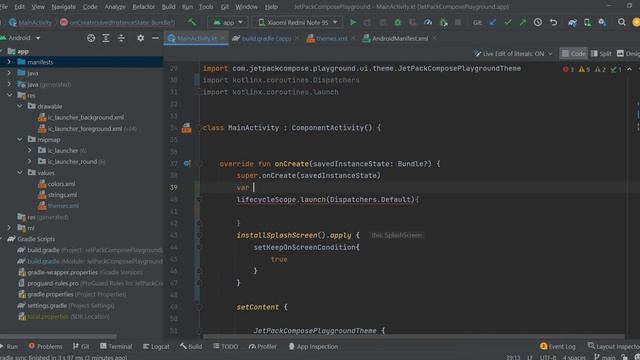The height and width of the screenshot is (360, 640).
Task: Open the Refactor menu
Action: [144, 7]
